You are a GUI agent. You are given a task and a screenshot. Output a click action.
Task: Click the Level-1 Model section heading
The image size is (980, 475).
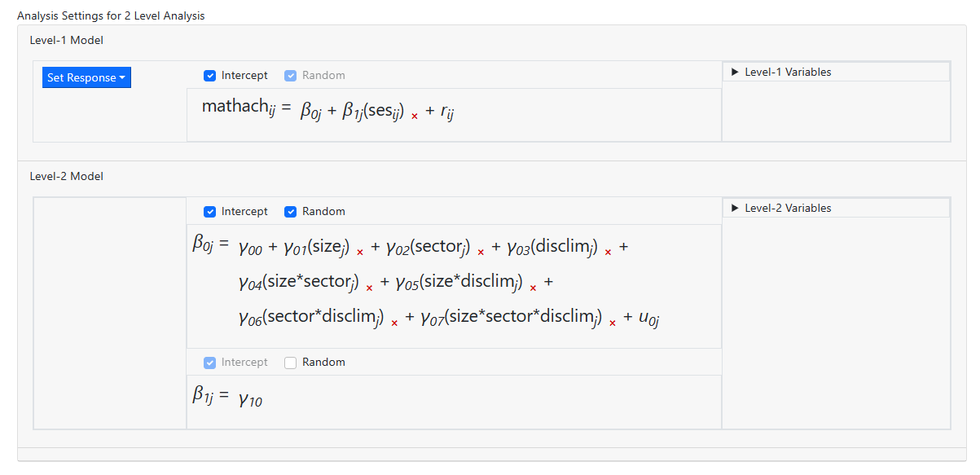tap(66, 40)
